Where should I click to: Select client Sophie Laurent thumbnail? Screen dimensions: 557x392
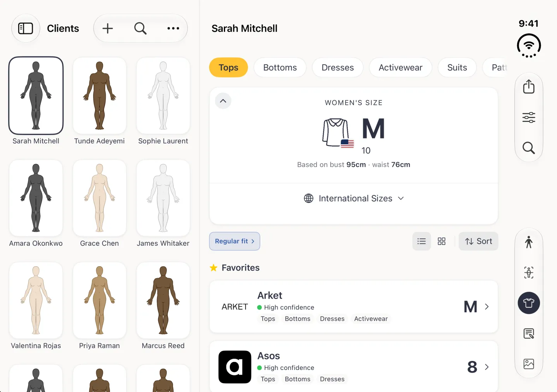tap(163, 96)
